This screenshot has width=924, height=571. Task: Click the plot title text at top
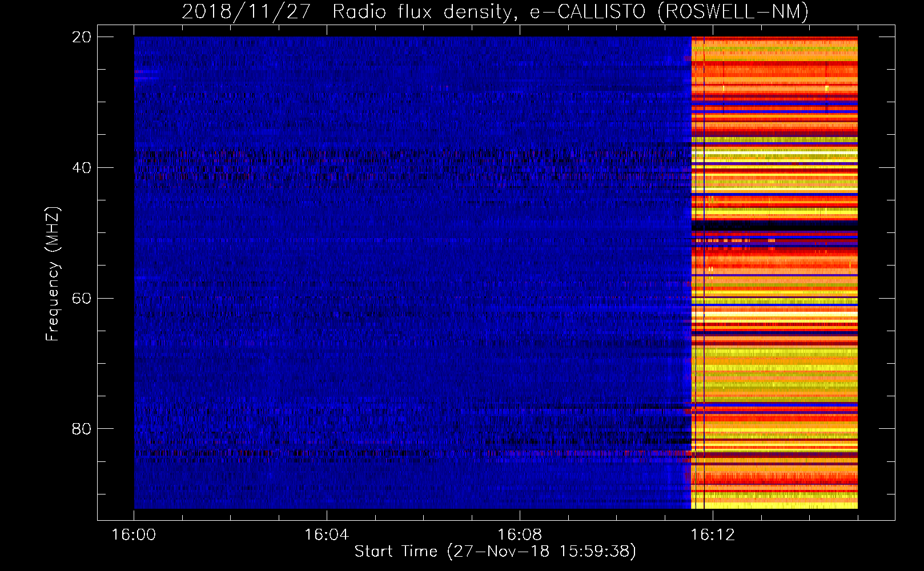495,12
